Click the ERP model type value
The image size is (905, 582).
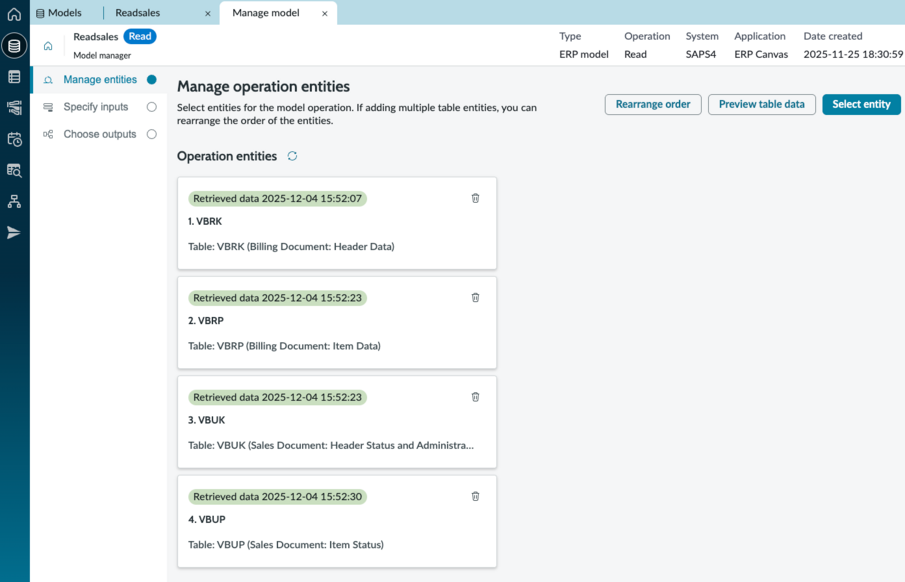[x=584, y=54]
